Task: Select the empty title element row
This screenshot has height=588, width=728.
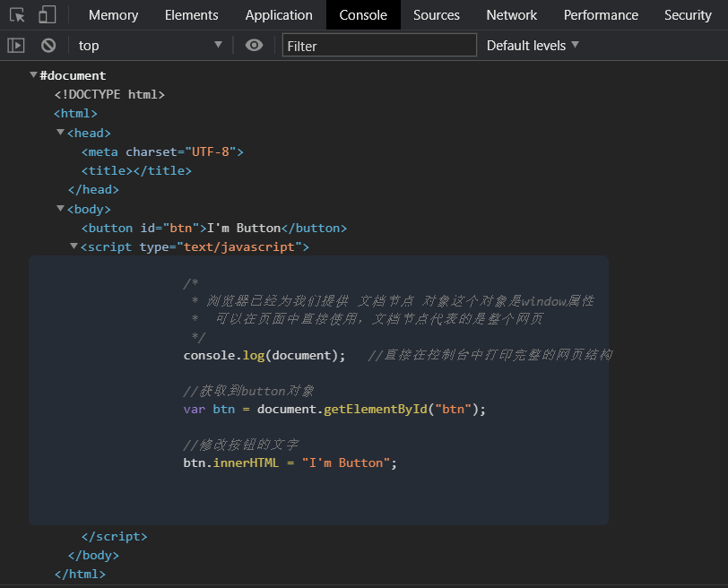Action: pyautogui.click(x=136, y=171)
